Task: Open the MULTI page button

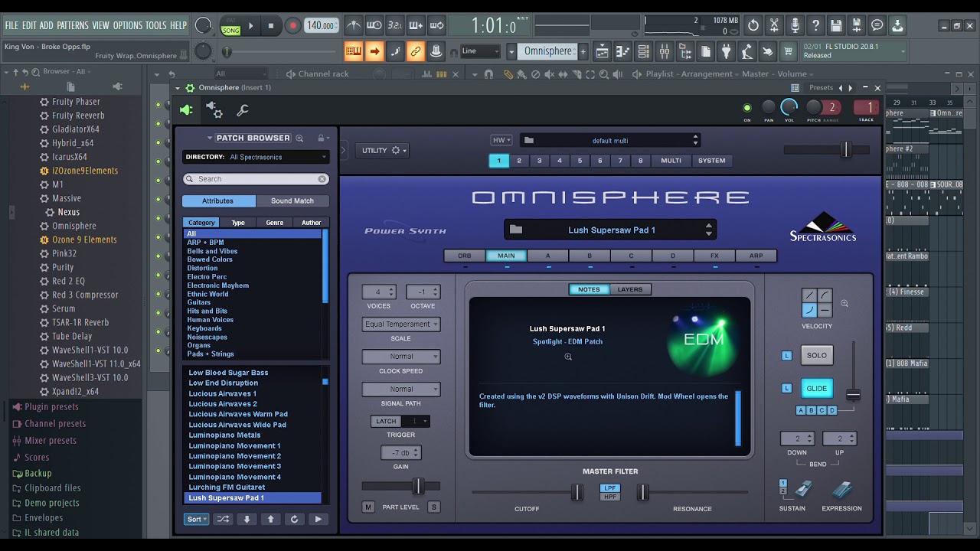Action: coord(671,161)
